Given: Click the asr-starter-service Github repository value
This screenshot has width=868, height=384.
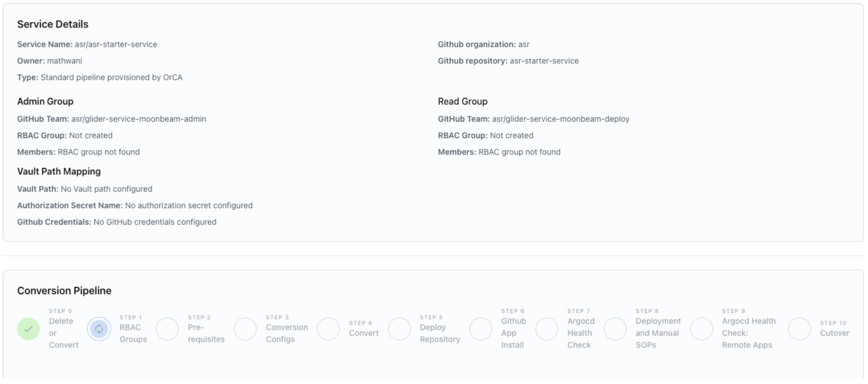Looking at the screenshot, I should click(x=544, y=61).
